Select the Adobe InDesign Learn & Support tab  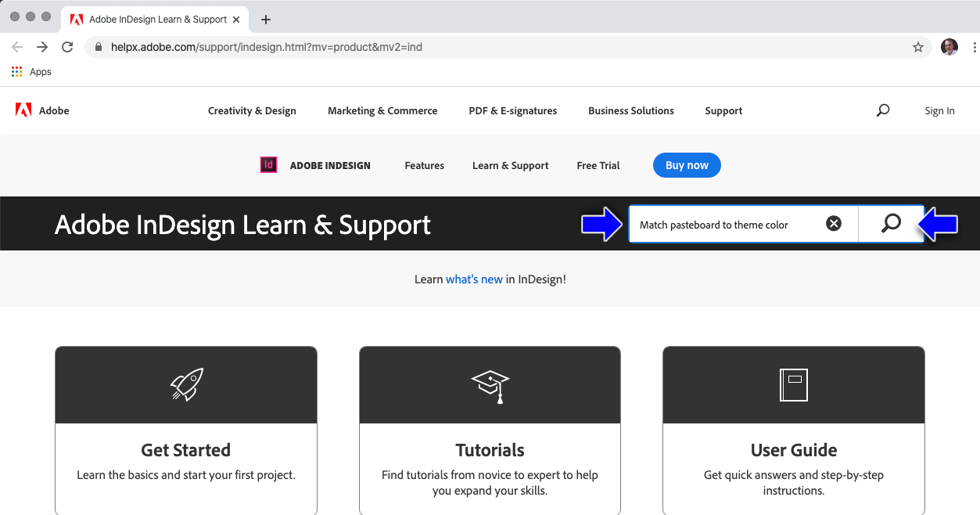coord(156,19)
